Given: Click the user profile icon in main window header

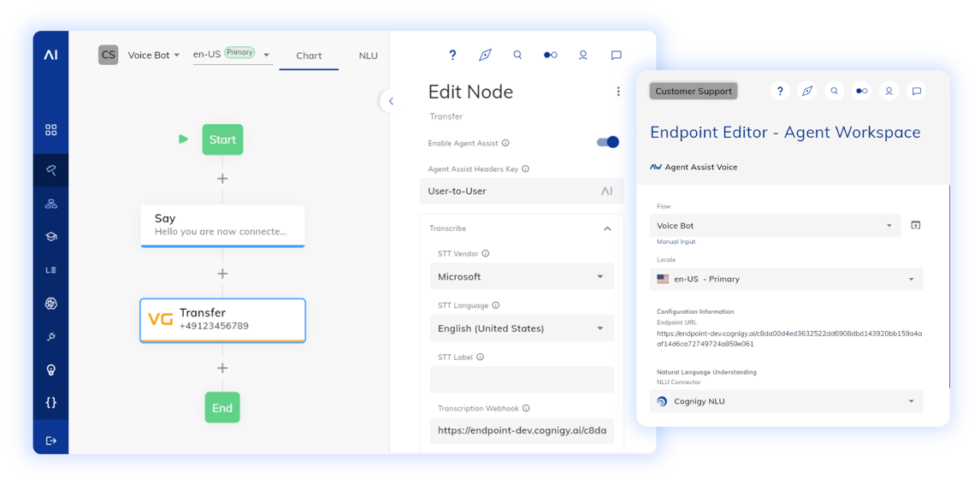Looking at the screenshot, I should [x=583, y=55].
